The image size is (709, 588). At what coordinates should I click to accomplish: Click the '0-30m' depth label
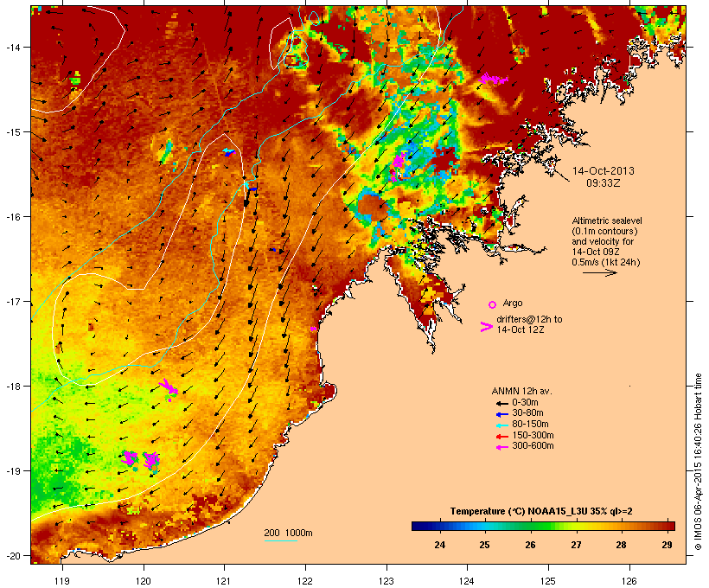pyautogui.click(x=525, y=403)
